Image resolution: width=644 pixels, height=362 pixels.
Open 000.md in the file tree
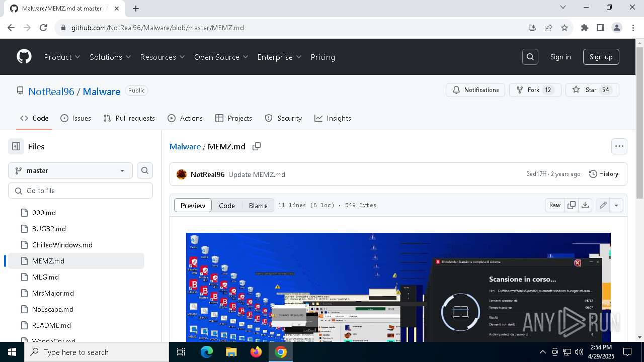pyautogui.click(x=76, y=213)
